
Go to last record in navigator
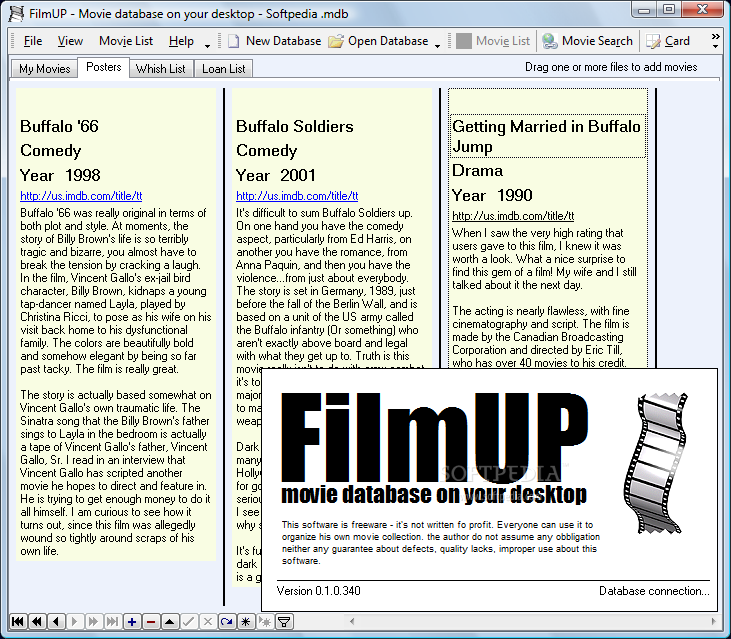pos(113,621)
